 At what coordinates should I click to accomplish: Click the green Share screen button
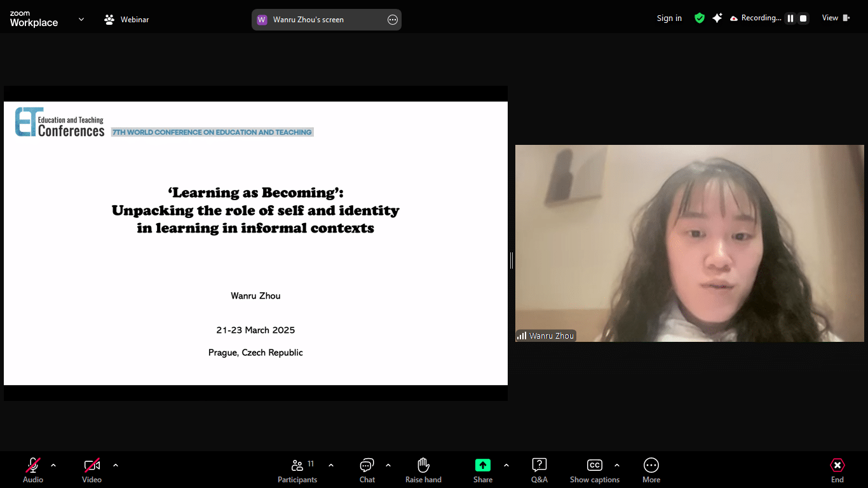(483, 470)
